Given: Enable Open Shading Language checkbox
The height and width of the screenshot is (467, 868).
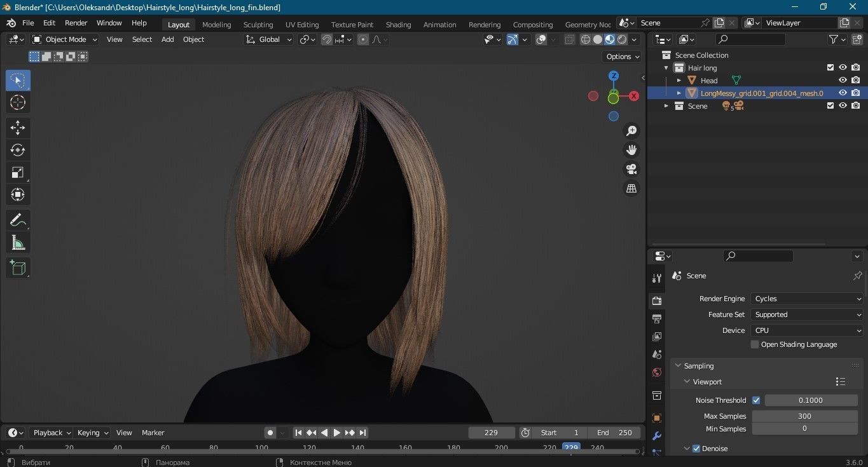Looking at the screenshot, I should tap(755, 344).
